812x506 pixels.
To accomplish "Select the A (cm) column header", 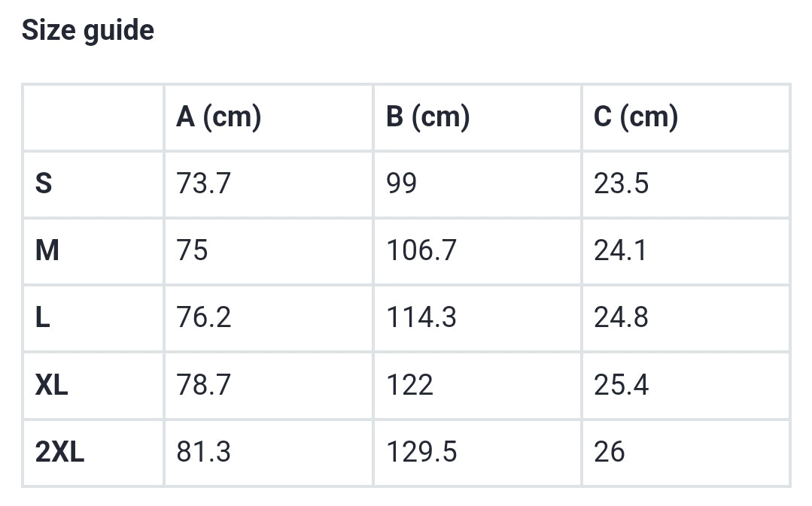I will (218, 117).
